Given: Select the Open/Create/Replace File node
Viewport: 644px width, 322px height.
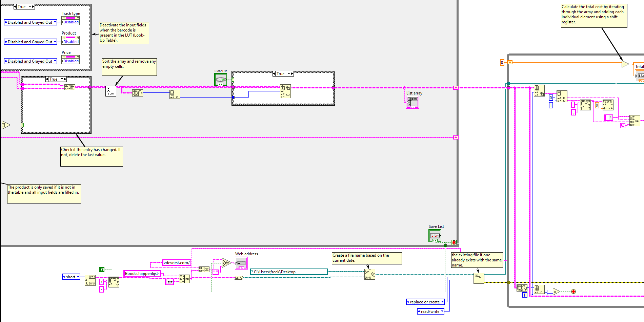Looking at the screenshot, I should [x=479, y=278].
